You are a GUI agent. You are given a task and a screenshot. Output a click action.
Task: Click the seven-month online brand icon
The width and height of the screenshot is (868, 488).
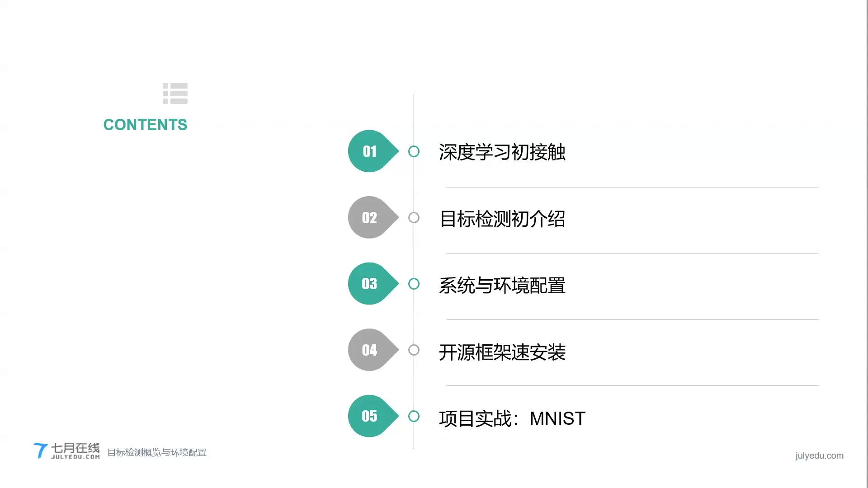(x=66, y=450)
